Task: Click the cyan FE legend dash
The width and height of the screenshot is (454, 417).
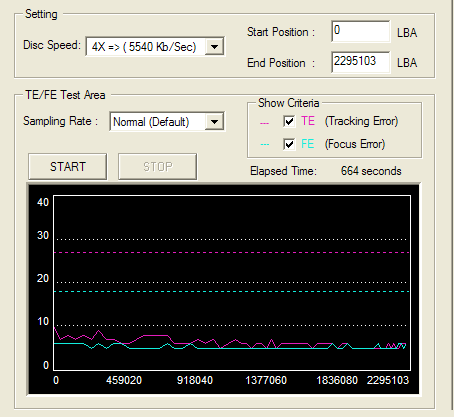Action: coord(265,145)
